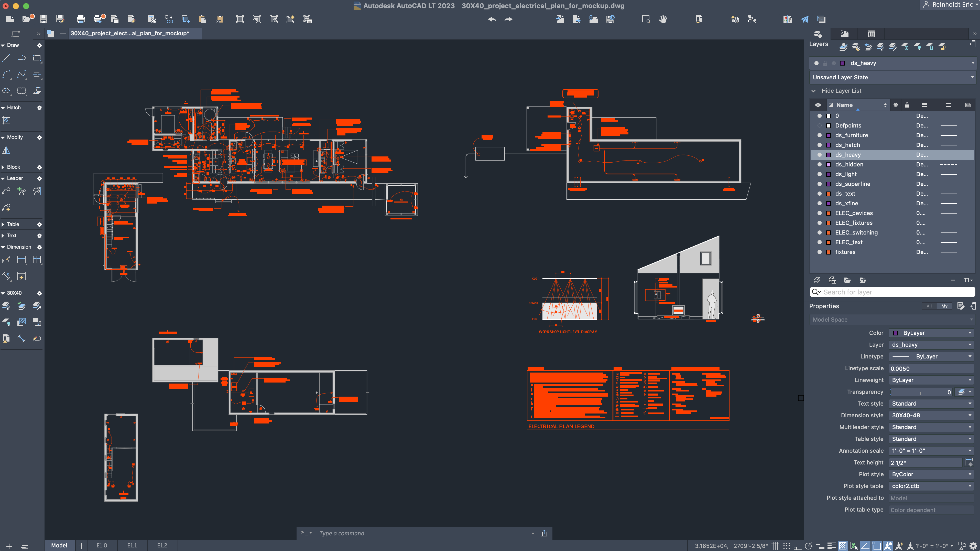Click the Search for layer field
Image resolution: width=980 pixels, height=551 pixels.
pos(892,292)
